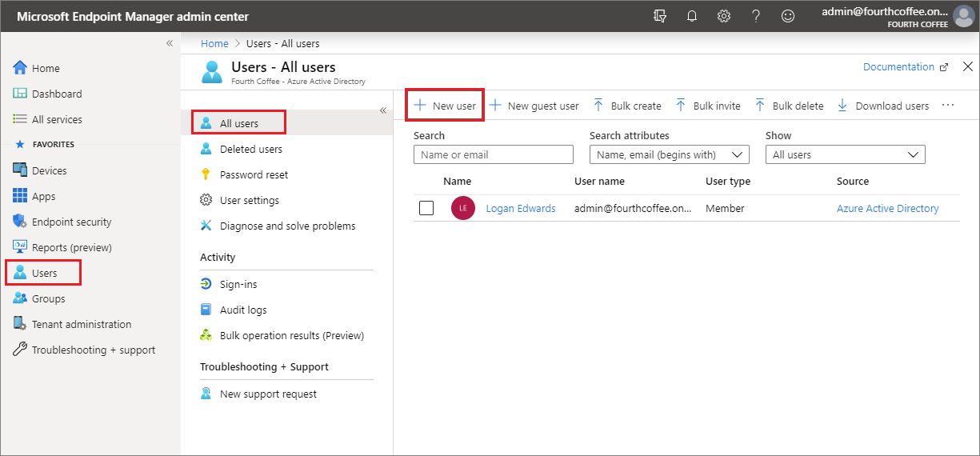Click the Groups icon in sidebar
The image size is (980, 456).
(20, 298)
